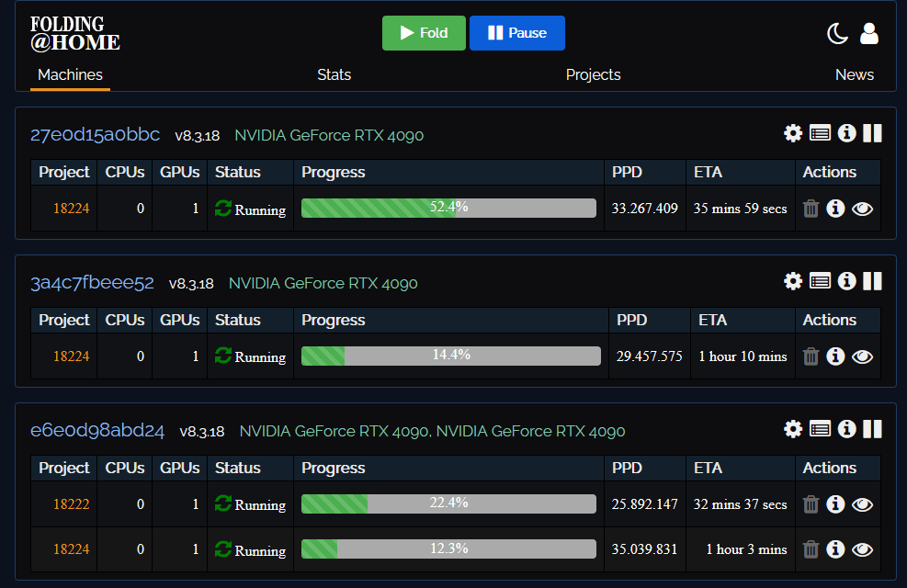Viewport: 907px width, 588px height.
Task: Click the single NVIDIA GeForce RTX 4090 label of 27e0d15a0bbc
Action: click(329, 135)
